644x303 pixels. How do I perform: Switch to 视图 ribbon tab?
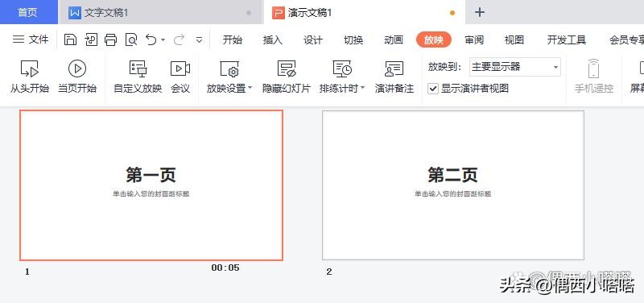(x=514, y=39)
